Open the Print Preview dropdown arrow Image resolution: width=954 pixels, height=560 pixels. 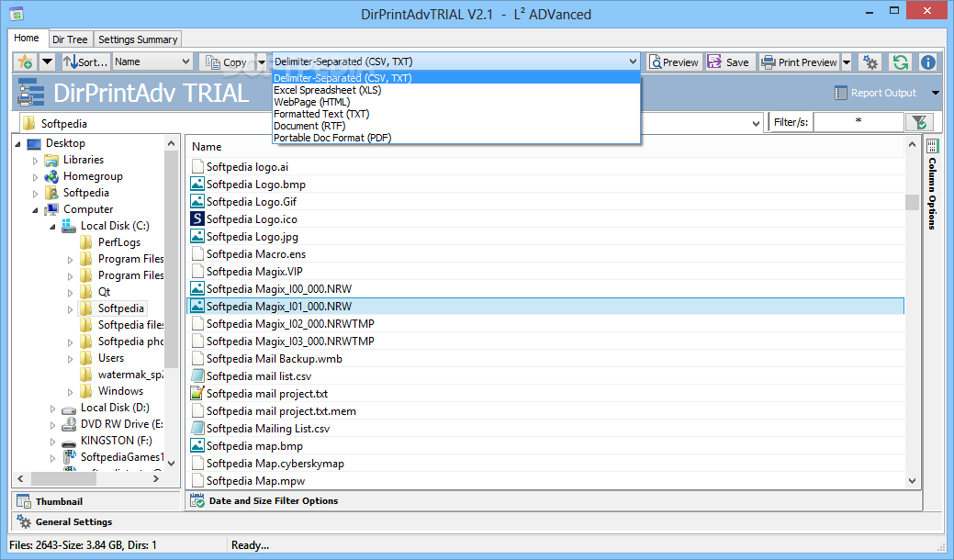coord(847,62)
